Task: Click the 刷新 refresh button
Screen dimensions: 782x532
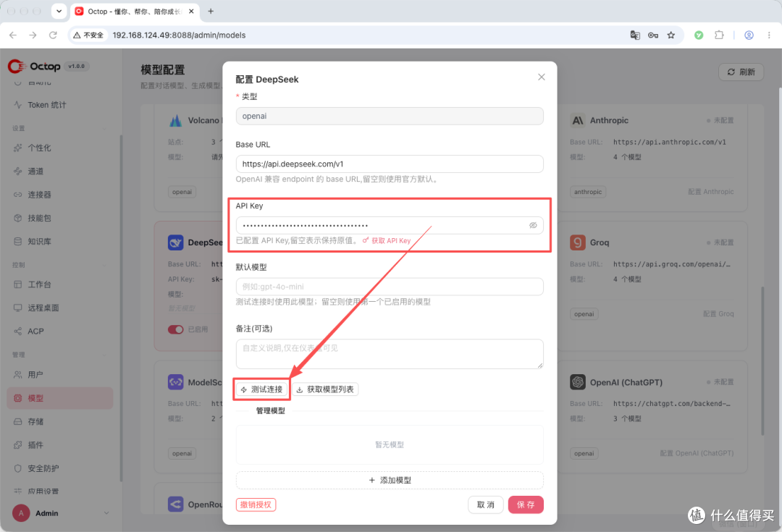Action: click(x=741, y=72)
